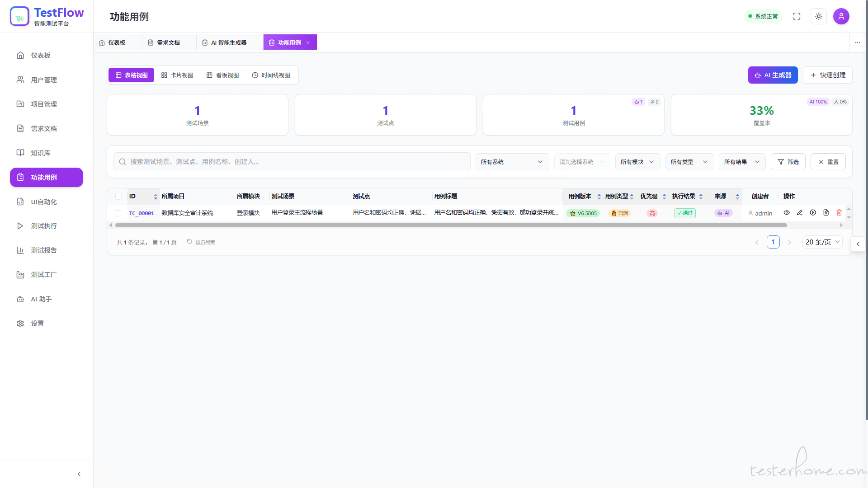Switch to the 卡片视图 tab
Screen dimensions: 868x488
tap(177, 75)
